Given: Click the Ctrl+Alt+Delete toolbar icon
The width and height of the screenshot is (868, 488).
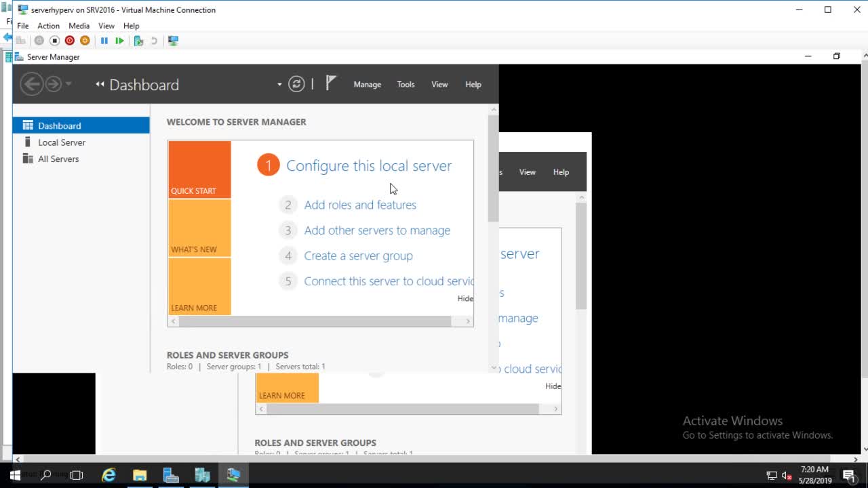Looking at the screenshot, I should click(22, 41).
